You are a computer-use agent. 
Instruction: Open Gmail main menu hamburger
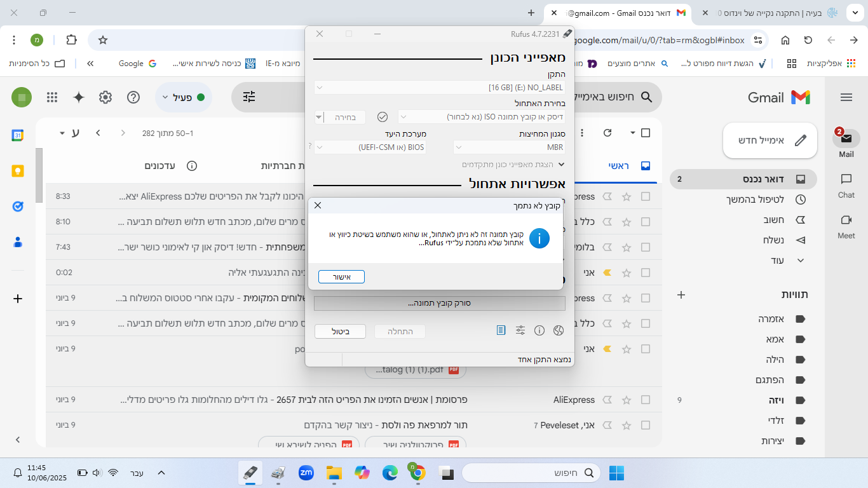(846, 97)
